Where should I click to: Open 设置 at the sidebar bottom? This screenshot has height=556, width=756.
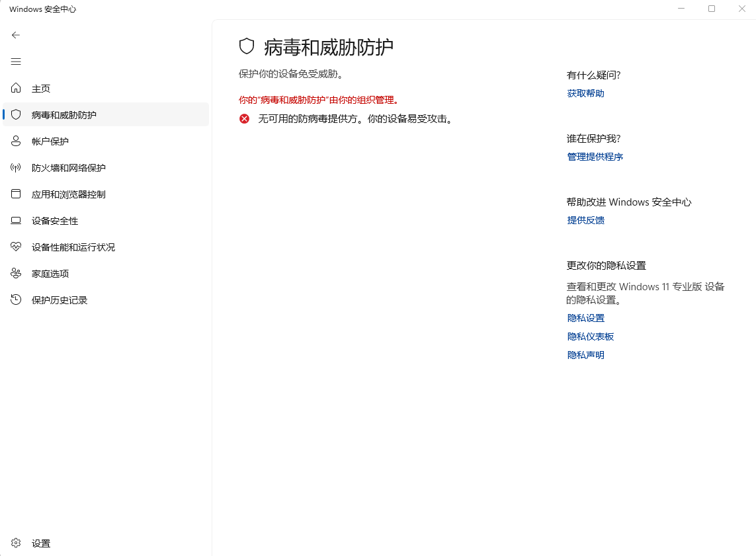(40, 543)
